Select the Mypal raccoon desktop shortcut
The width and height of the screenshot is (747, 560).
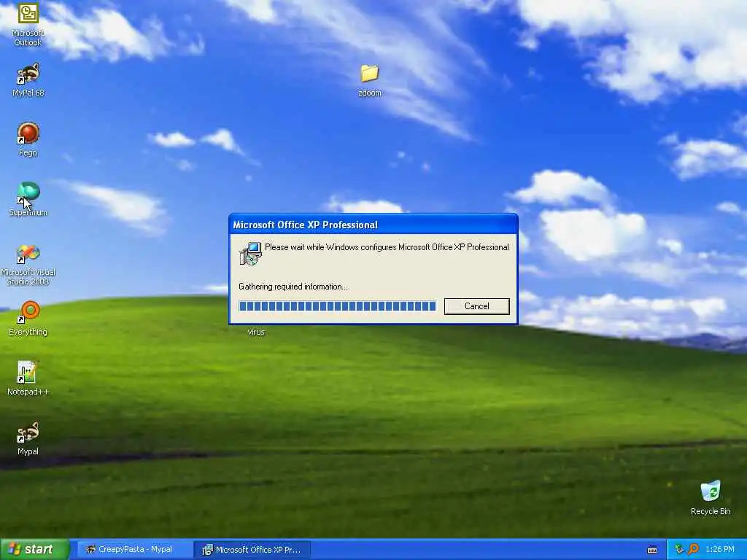point(28,438)
